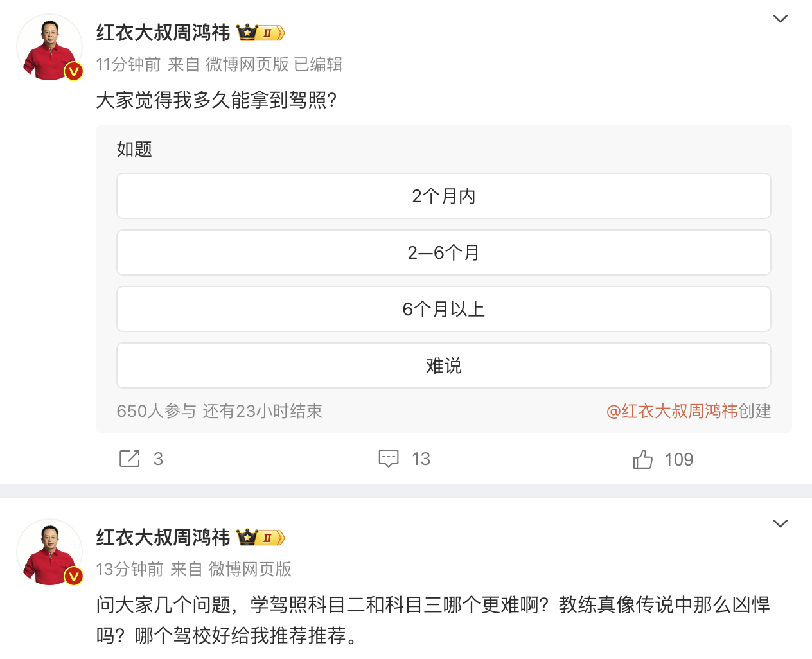Viewport: 812px width, 659px height.
Task: Click the username on the second post
Action: click(163, 537)
